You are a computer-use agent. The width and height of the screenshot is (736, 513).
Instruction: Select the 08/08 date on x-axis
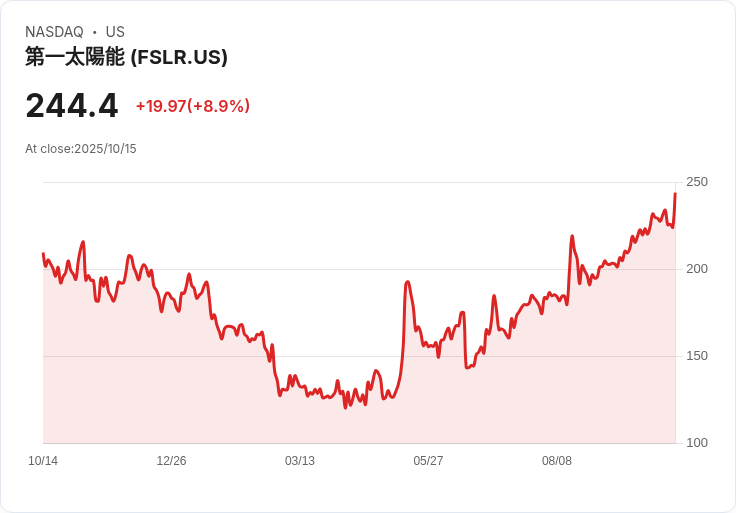coord(557,461)
